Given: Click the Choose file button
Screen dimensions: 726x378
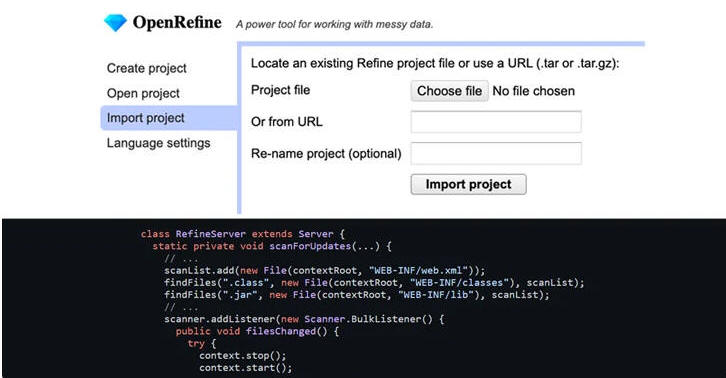Looking at the screenshot, I should 449,91.
